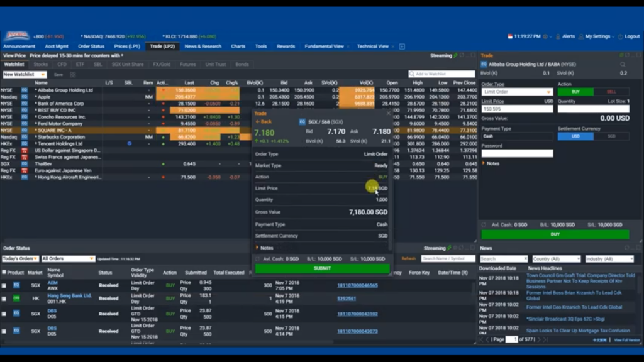Screen dimensions: 644x362
Task: Open the Order Status menu tab
Action: point(91,47)
